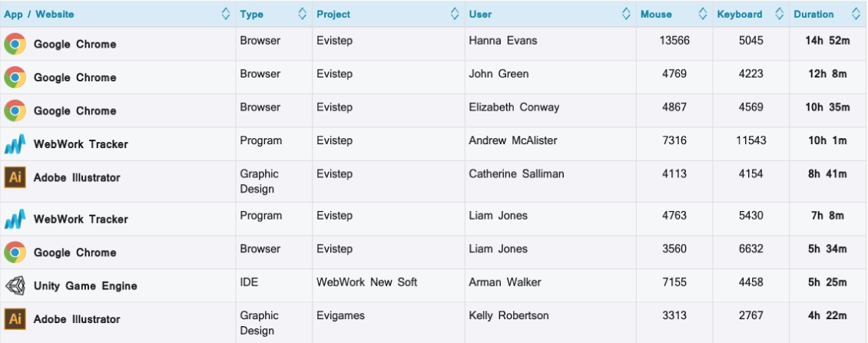Click Adobe Illustrator icon in Kelly Robertson row
Viewport: 868px width, 343px height.
point(15,319)
